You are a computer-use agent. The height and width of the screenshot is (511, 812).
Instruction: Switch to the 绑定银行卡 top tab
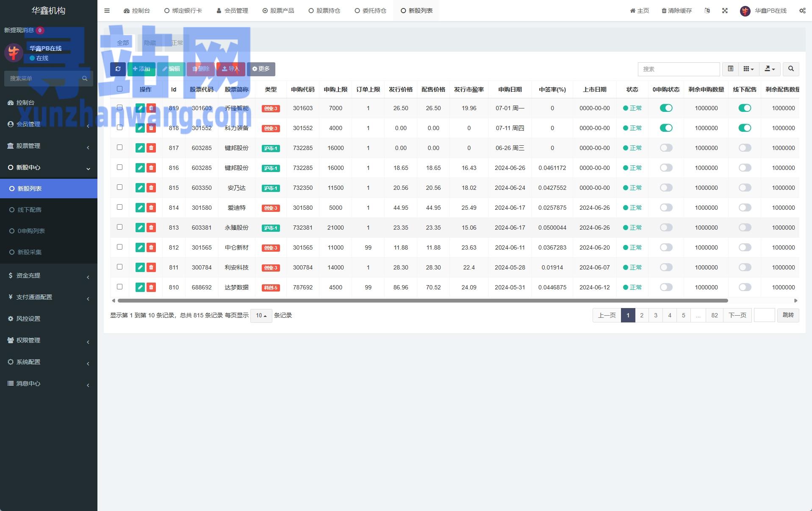coord(183,11)
